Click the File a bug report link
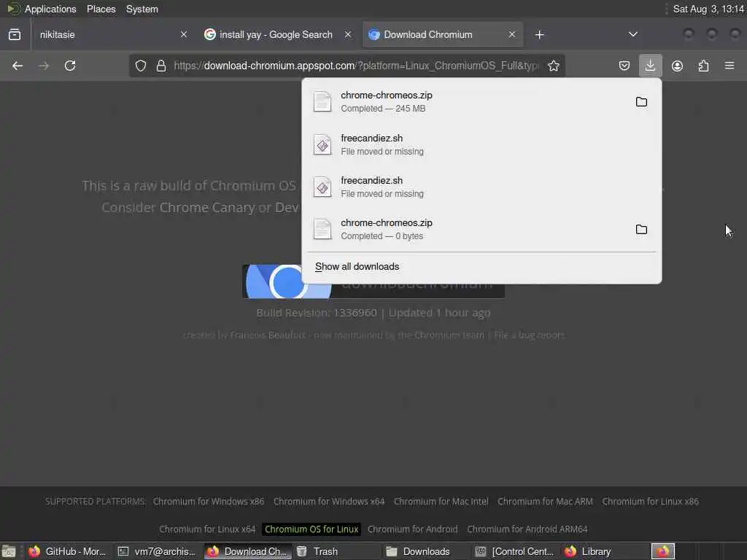The image size is (747, 560). point(530,335)
